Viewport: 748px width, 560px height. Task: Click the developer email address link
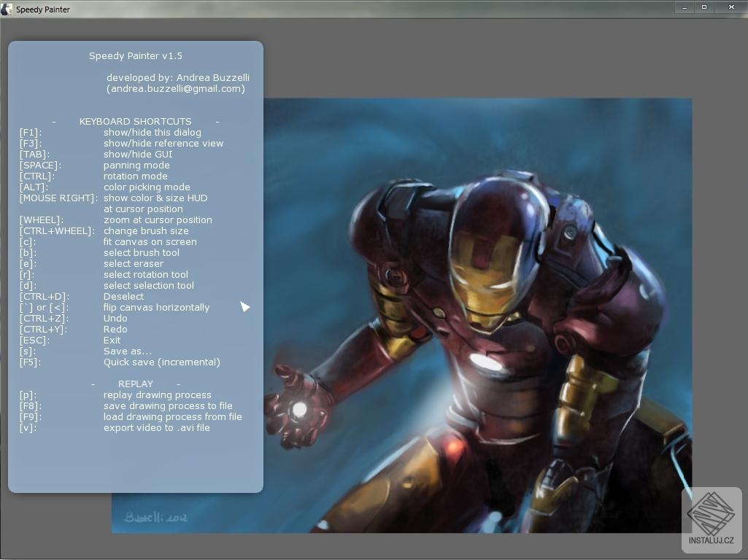176,88
